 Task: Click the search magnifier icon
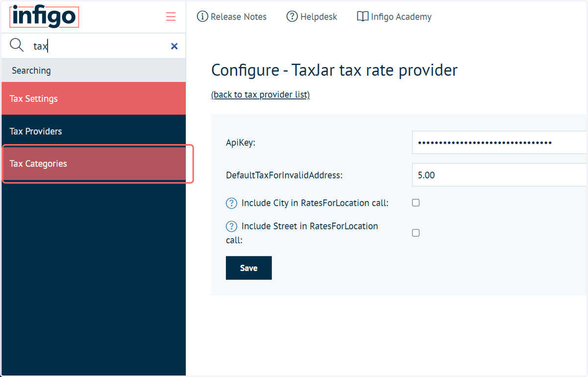[x=17, y=46]
